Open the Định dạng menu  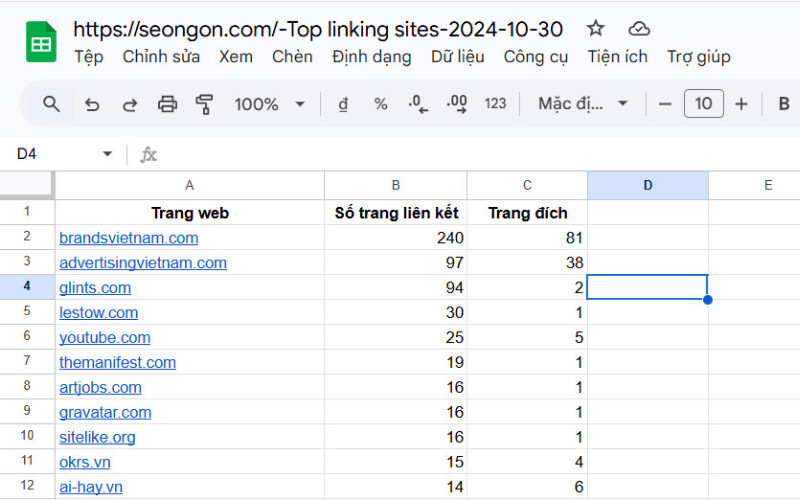(x=371, y=57)
